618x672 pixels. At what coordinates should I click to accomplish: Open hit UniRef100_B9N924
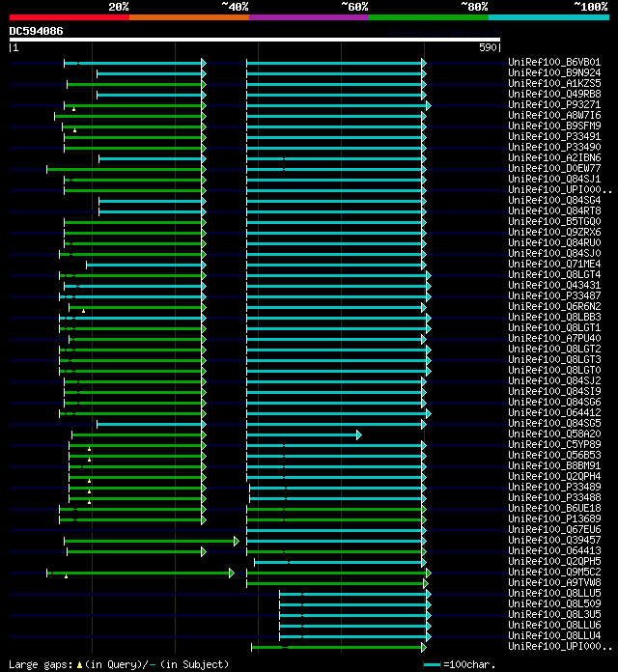coord(554,72)
